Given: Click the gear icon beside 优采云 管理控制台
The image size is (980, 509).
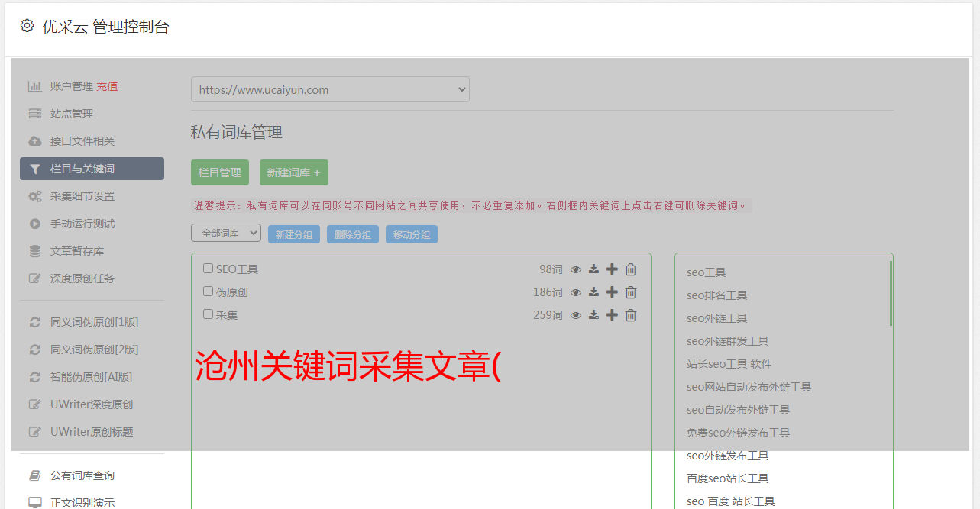Looking at the screenshot, I should point(27,25).
